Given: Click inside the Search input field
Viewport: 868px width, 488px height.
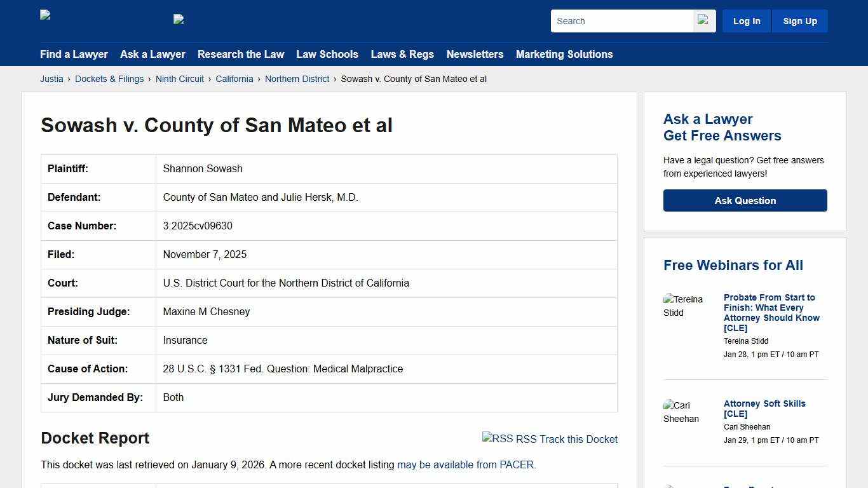Looking at the screenshot, I should point(620,20).
